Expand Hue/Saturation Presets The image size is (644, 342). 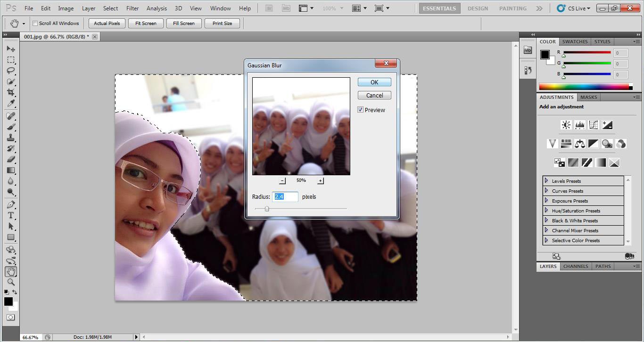click(x=546, y=211)
